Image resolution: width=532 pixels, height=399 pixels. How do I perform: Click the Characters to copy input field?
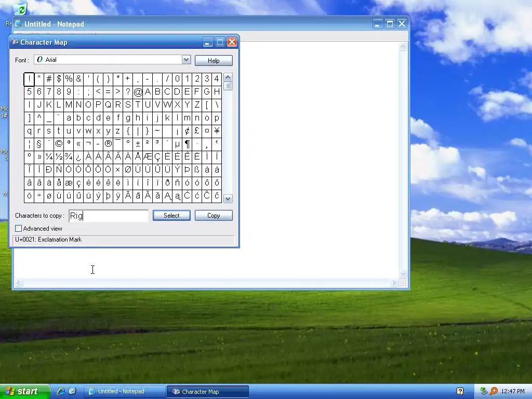(109, 216)
